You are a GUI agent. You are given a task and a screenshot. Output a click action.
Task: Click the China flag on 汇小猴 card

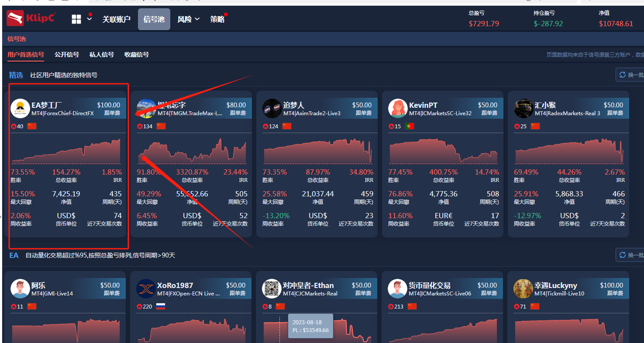536,126
